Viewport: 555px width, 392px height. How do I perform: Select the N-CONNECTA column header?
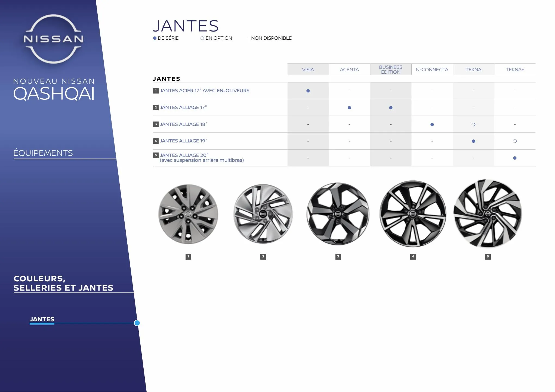point(432,70)
